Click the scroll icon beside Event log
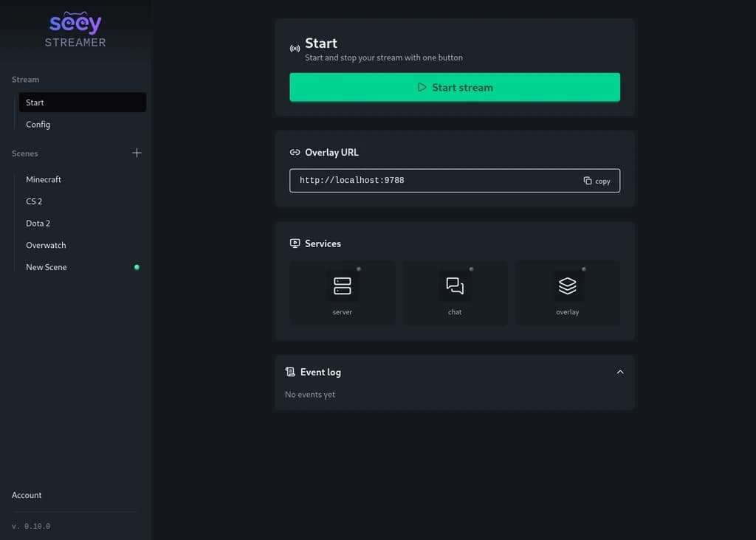Image resolution: width=756 pixels, height=540 pixels. (289, 372)
